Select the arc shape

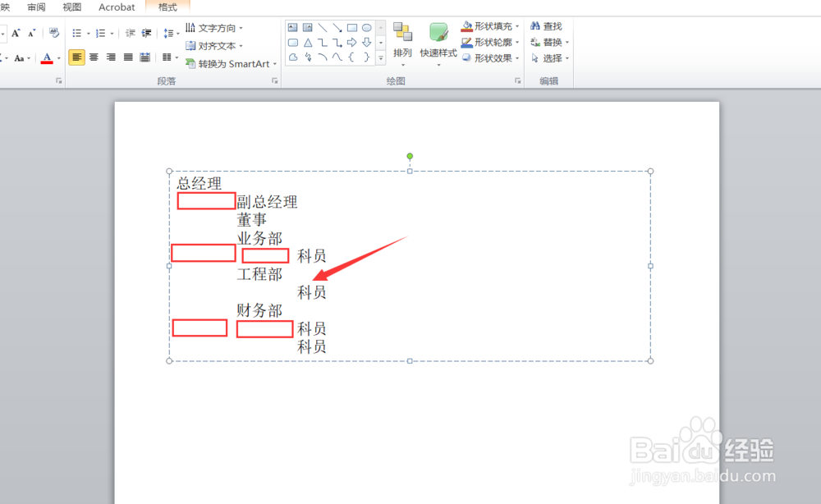[323, 57]
